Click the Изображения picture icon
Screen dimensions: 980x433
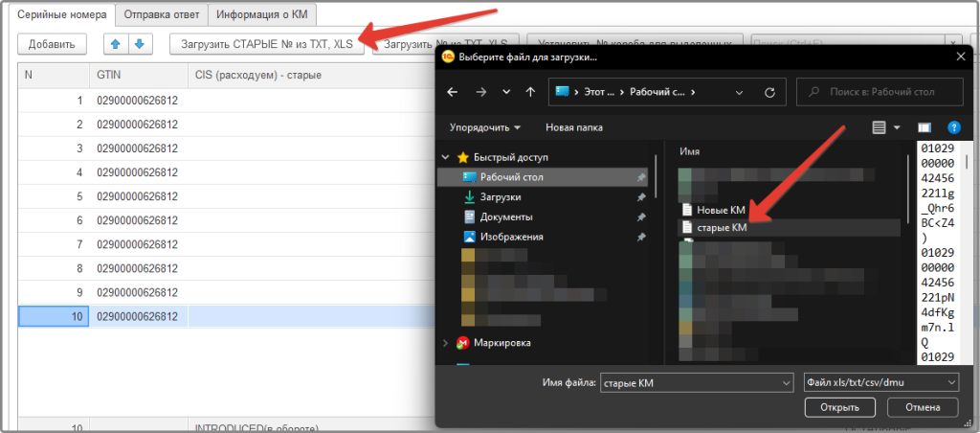click(x=469, y=238)
